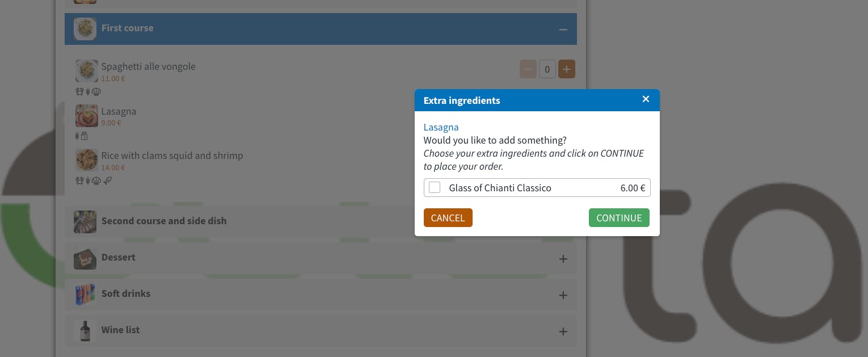Tick the Glass of Chianti Classico checkbox
868x357 pixels.
(x=435, y=188)
